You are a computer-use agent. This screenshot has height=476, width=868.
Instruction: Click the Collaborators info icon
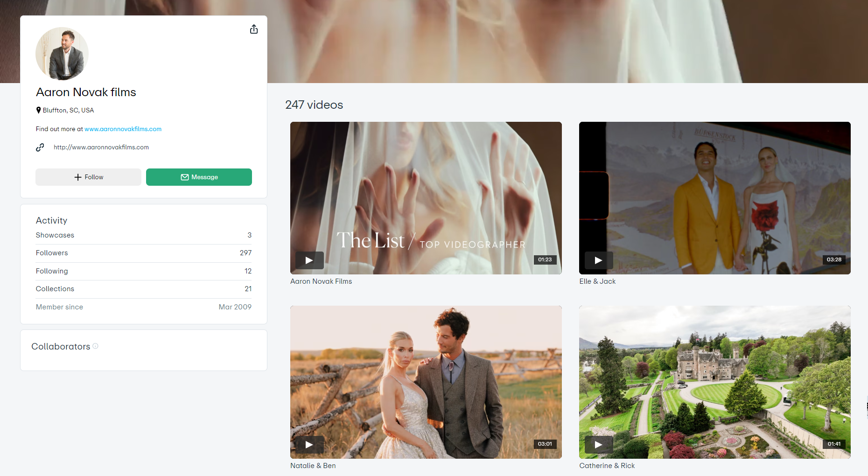pyautogui.click(x=95, y=346)
